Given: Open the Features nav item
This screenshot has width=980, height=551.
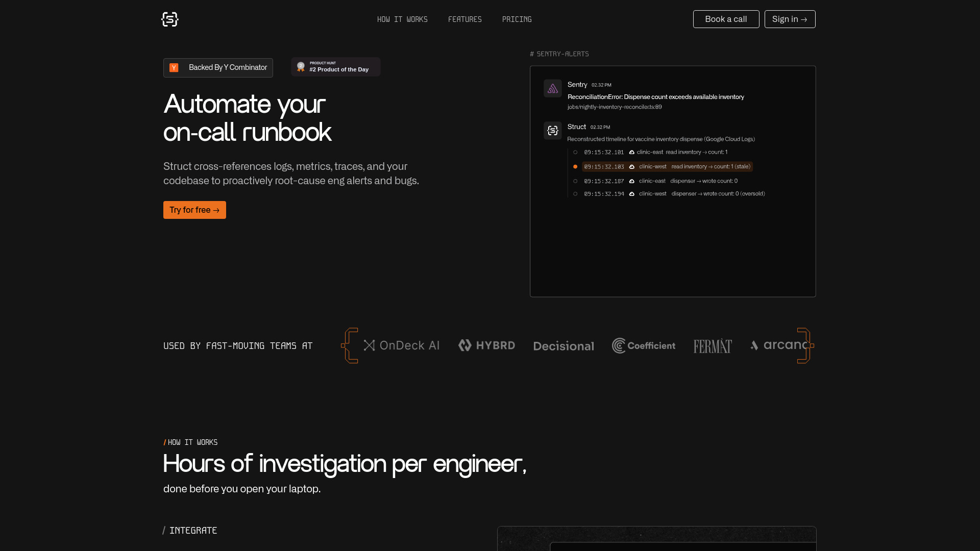Looking at the screenshot, I should [464, 19].
